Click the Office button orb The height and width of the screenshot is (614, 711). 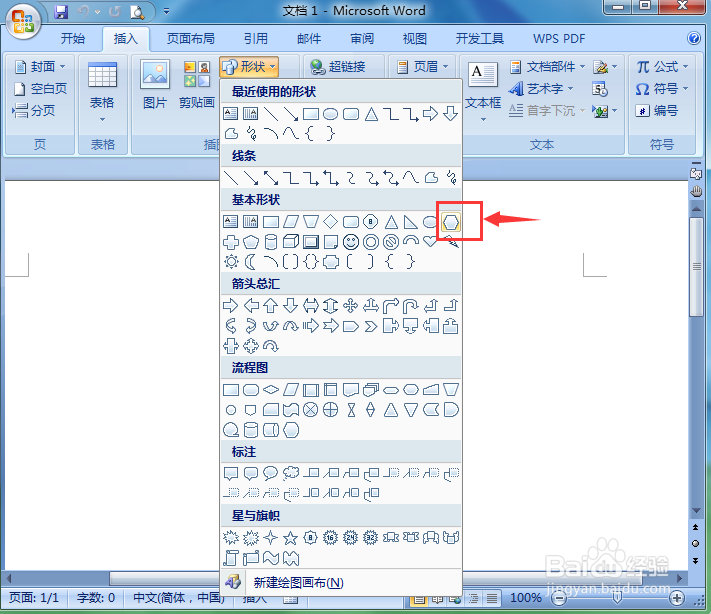point(23,21)
